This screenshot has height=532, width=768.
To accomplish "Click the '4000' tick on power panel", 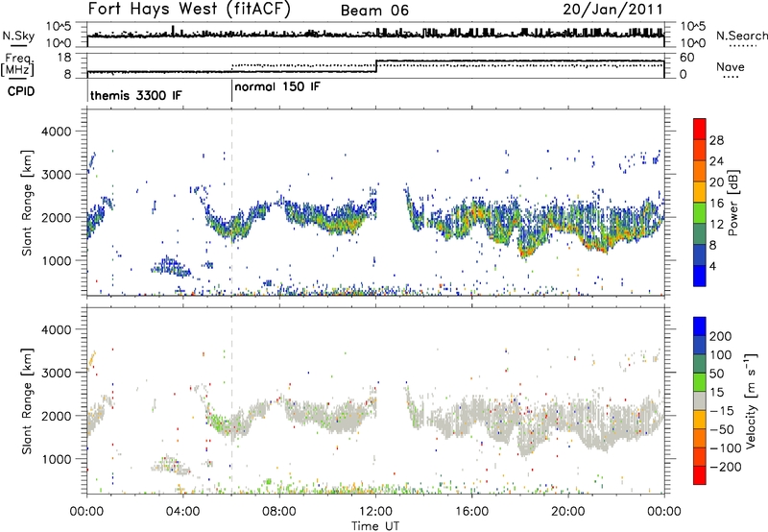I will pos(56,132).
